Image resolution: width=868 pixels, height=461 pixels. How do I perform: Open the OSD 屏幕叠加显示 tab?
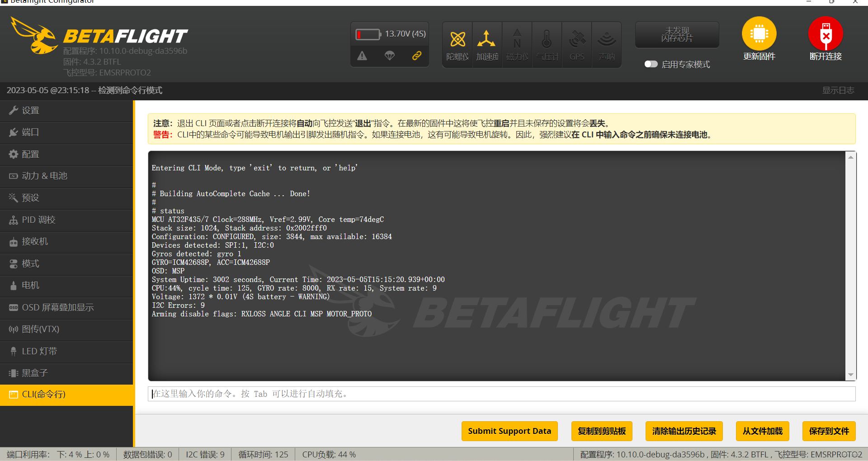coord(66,308)
